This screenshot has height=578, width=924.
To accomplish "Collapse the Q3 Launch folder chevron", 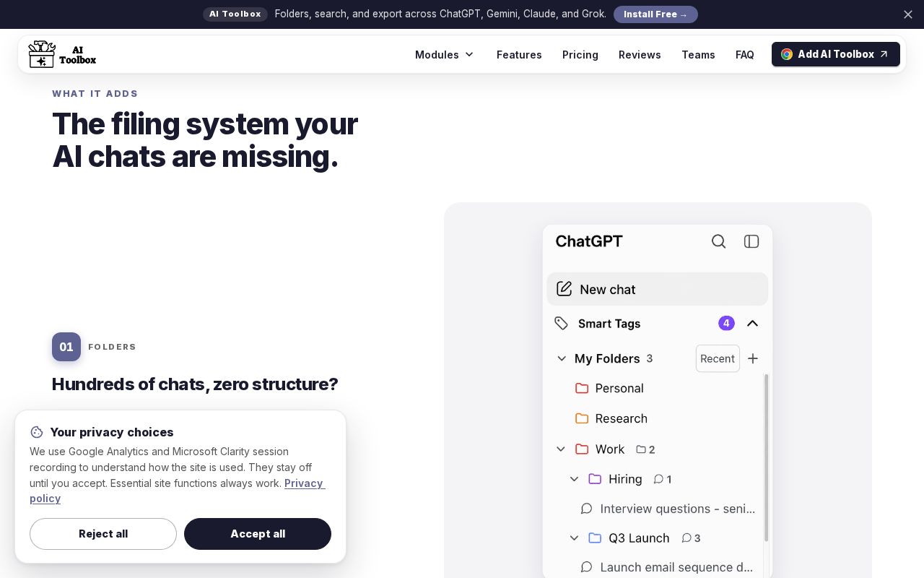I will (575, 538).
